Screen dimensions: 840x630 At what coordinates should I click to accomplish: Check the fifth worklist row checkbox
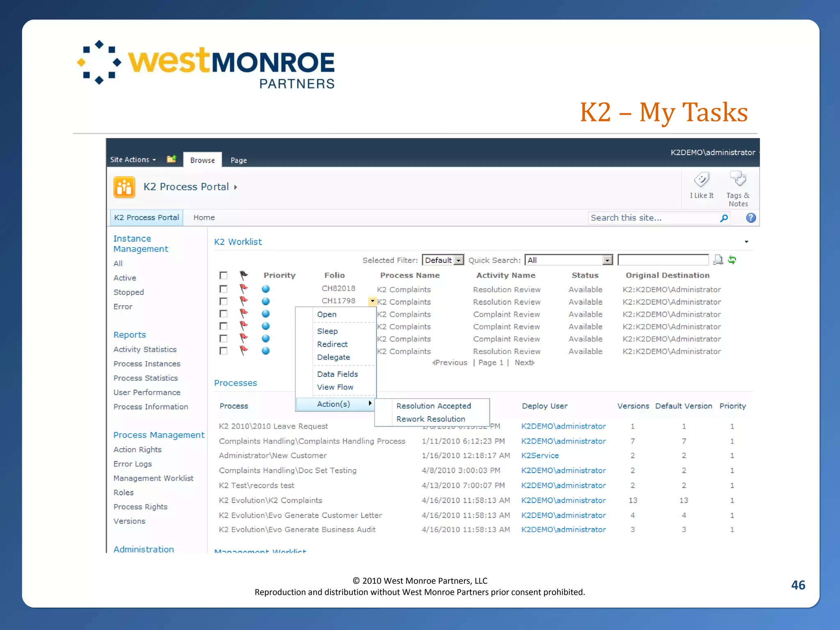(224, 338)
